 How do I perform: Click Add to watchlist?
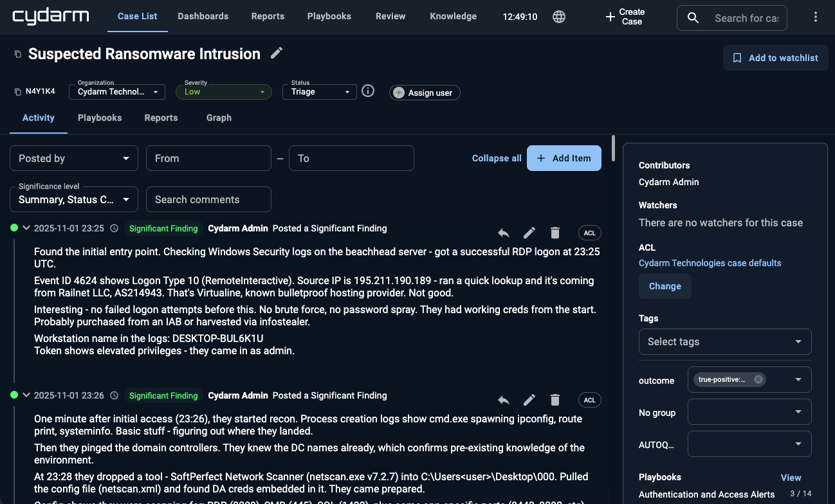coord(776,58)
